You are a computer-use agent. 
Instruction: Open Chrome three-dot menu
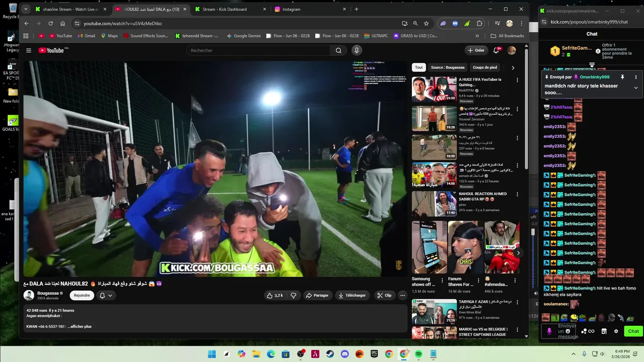(x=522, y=23)
